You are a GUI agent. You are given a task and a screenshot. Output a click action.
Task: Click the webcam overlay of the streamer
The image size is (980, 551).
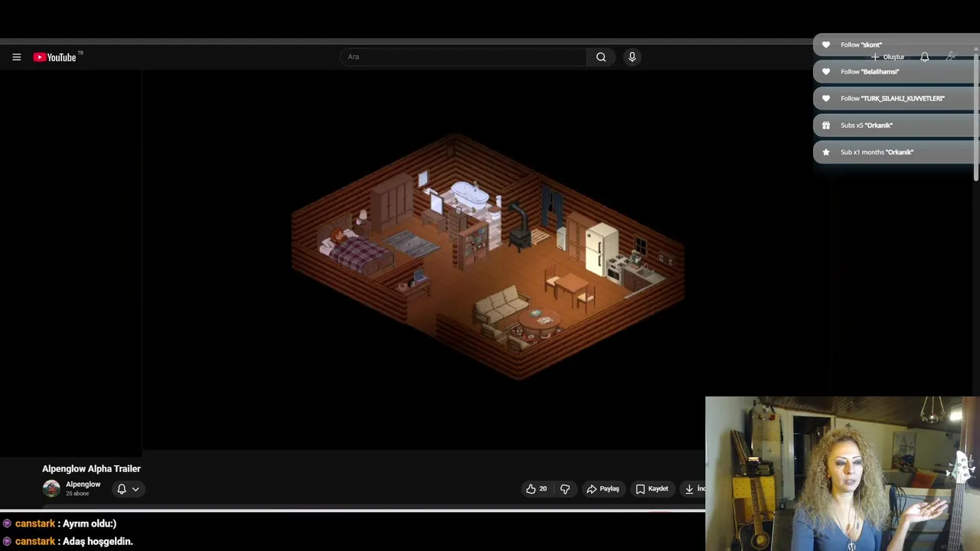(842, 473)
